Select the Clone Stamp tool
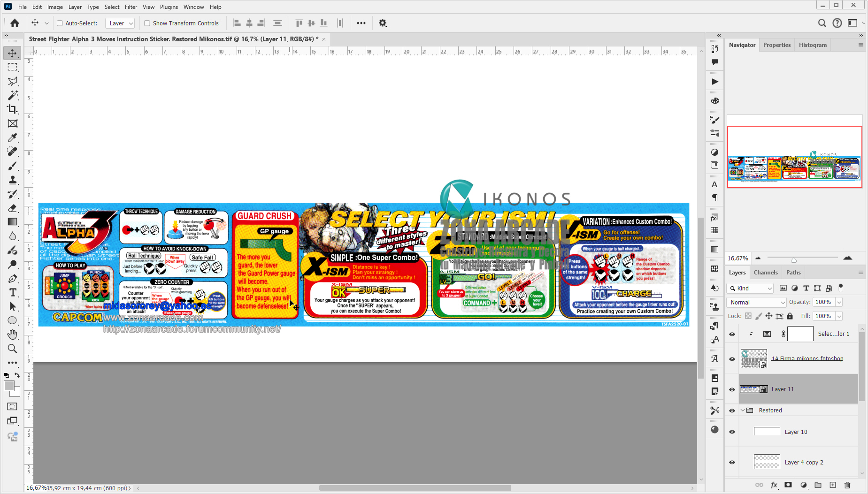Viewport: 868px width, 494px height. [13, 180]
